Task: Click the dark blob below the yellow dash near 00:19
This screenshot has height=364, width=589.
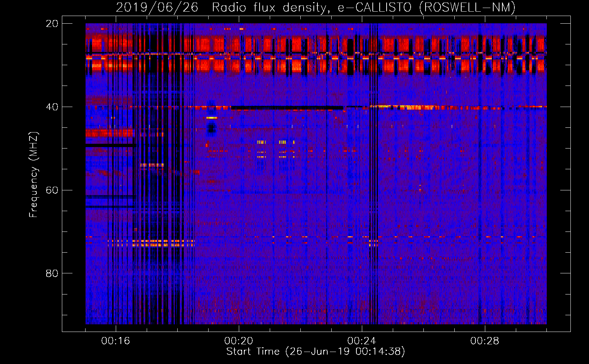Action: 212,128
